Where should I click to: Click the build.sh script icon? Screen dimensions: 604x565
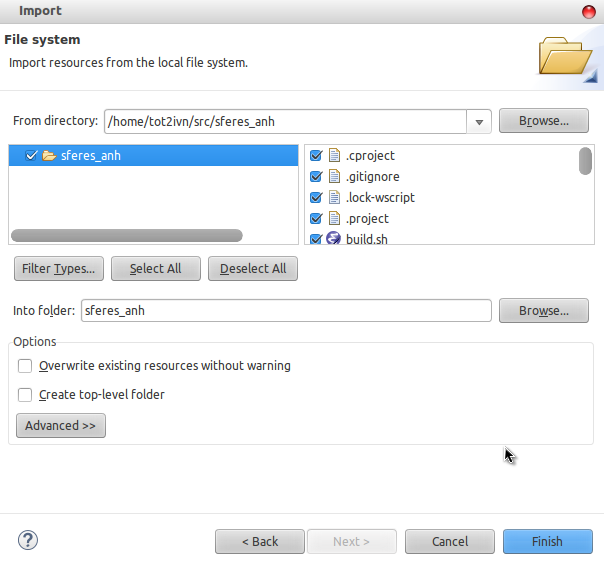coord(334,239)
